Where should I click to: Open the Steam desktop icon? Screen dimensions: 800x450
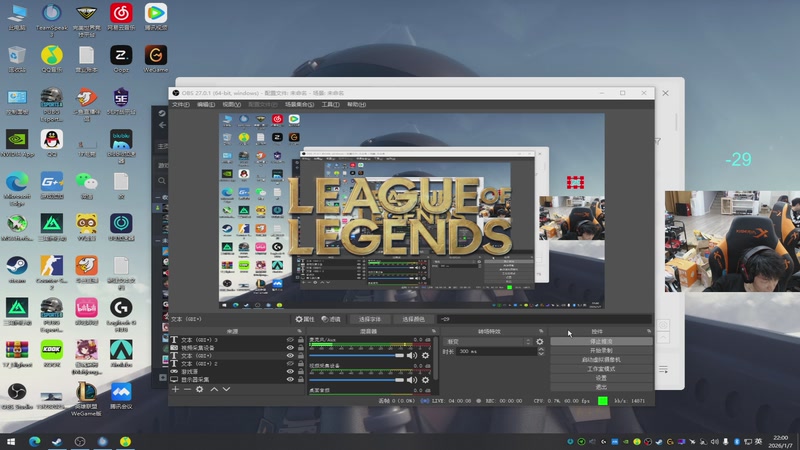(17, 269)
